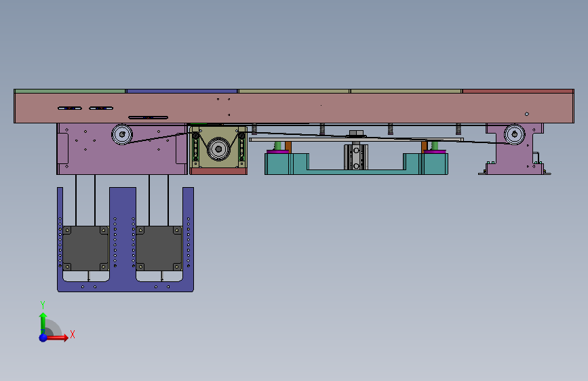Select the left magenta pad on teal bracket

pyautogui.click(x=277, y=151)
